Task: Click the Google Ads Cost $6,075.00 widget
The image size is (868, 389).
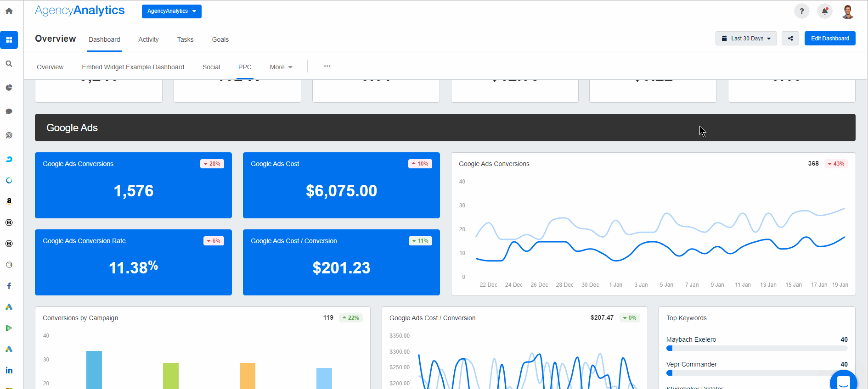Action: (x=341, y=185)
